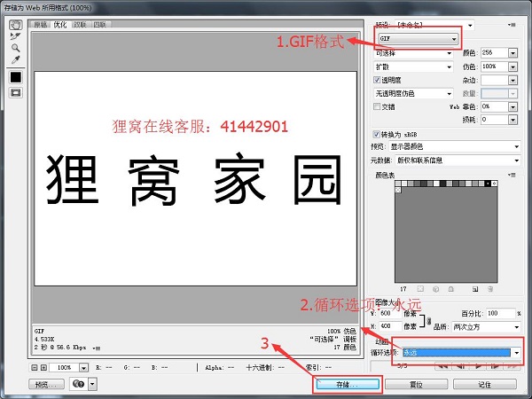Click the 复位 reset button
Screen dimensions: 532x399
[x=417, y=385]
